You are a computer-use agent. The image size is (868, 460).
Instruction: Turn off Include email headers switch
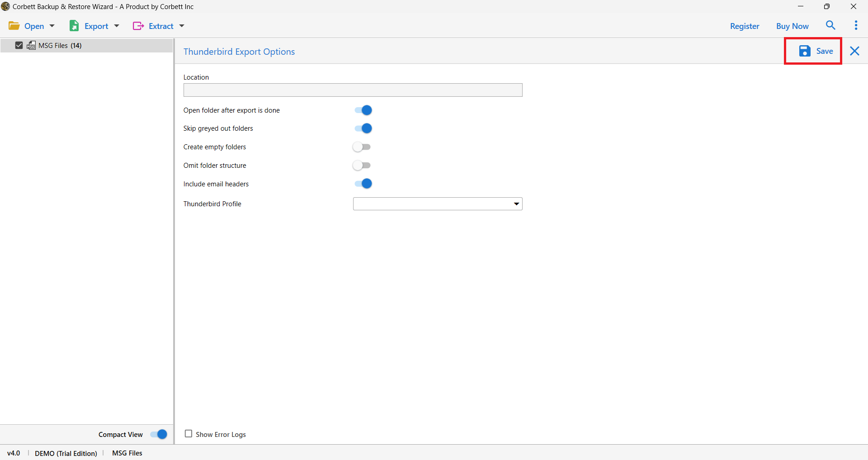(363, 184)
